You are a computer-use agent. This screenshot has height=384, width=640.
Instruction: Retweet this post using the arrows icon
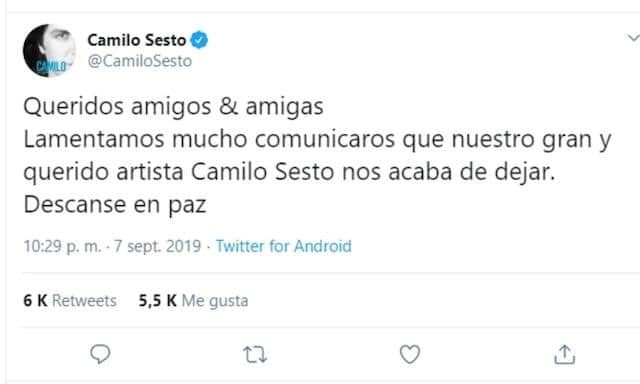pos(255,355)
